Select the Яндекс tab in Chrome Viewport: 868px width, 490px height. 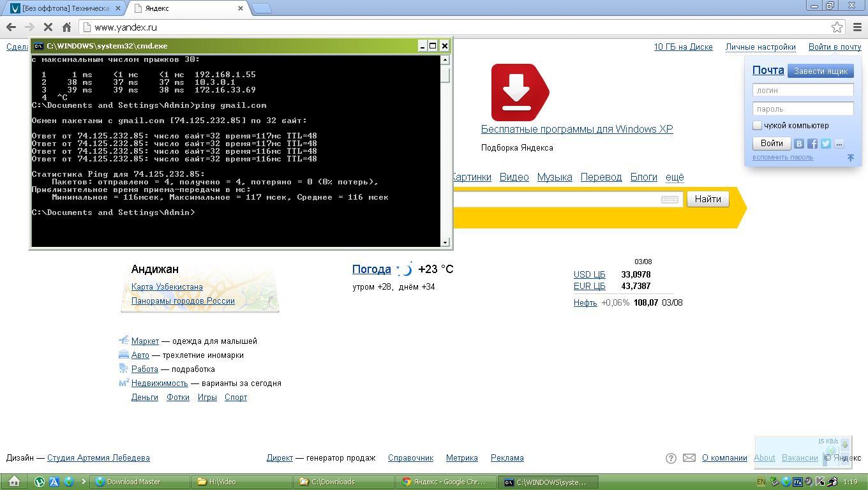click(x=188, y=8)
